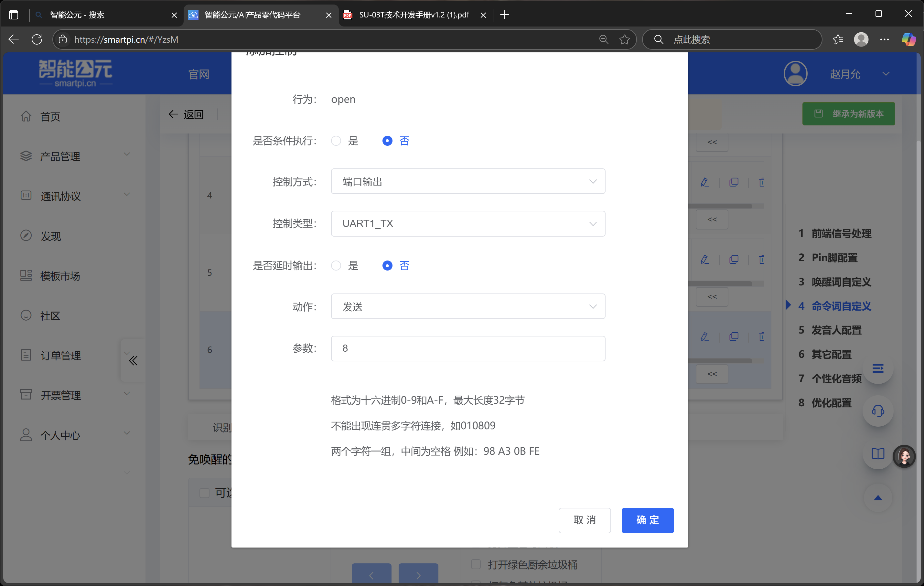Click the back arrow beside 返回
924x586 pixels.
pos(173,114)
